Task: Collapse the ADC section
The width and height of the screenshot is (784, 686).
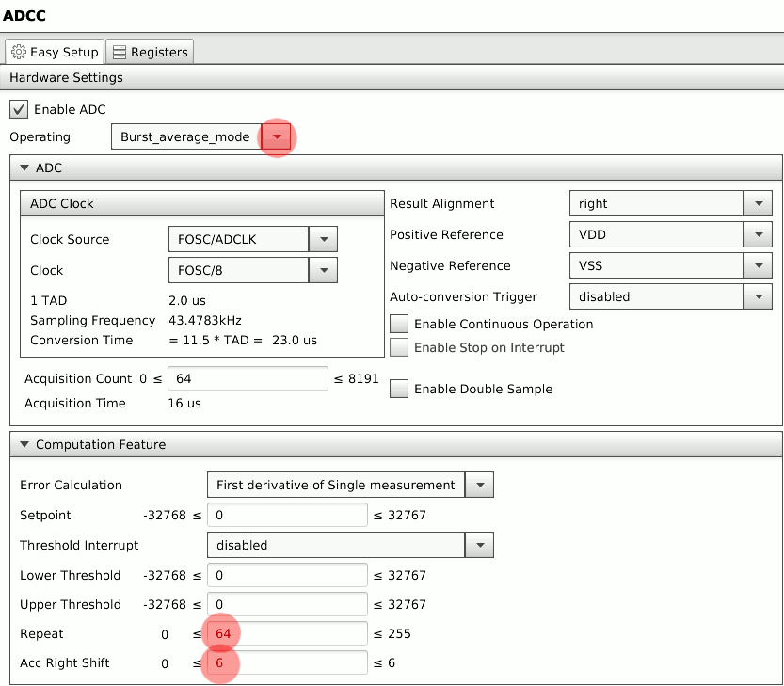Action: pyautogui.click(x=24, y=168)
